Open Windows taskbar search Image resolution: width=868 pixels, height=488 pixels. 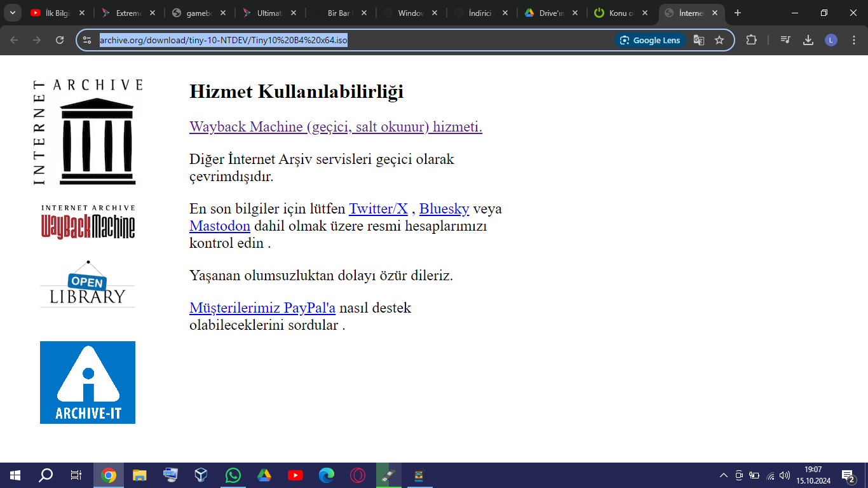(x=46, y=475)
